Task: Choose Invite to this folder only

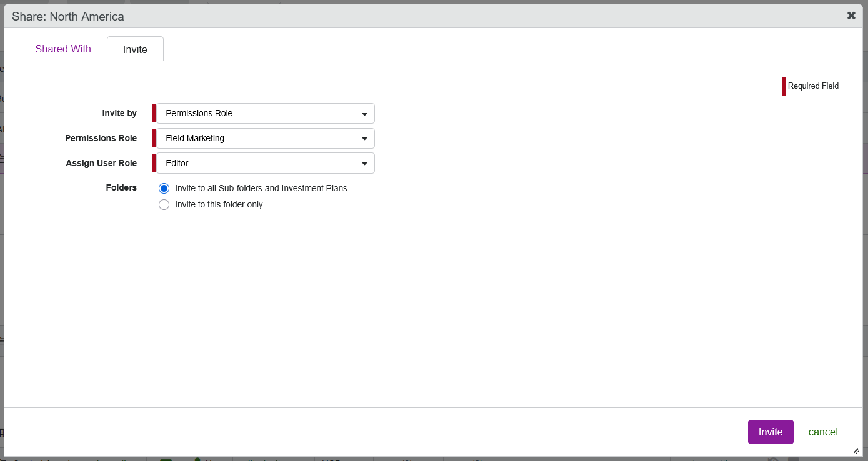Action: click(x=164, y=204)
